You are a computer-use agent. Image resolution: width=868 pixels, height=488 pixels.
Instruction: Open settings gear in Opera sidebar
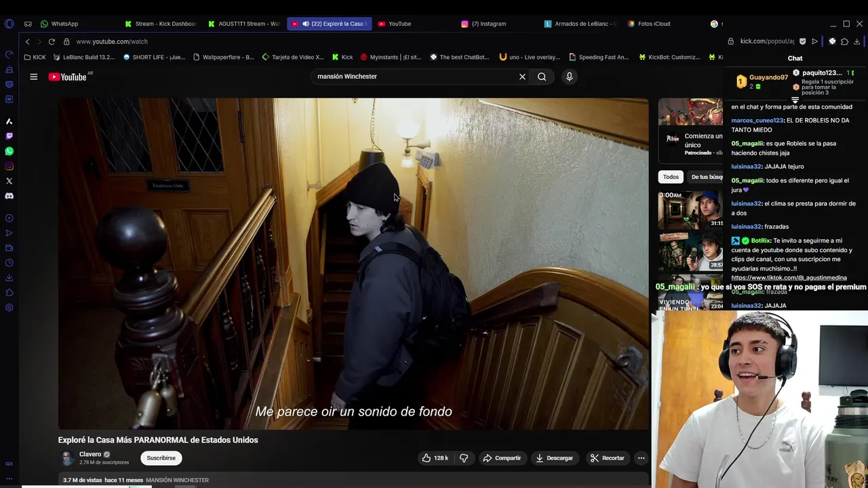coord(9,308)
